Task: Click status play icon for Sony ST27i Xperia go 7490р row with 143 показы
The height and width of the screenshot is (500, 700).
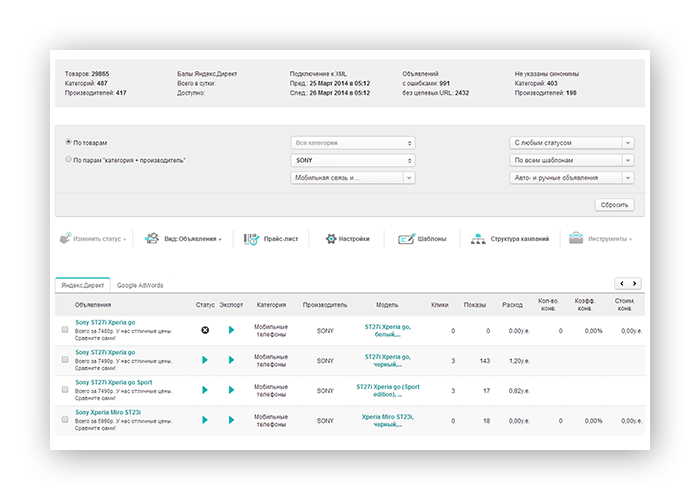Action: coord(205,360)
